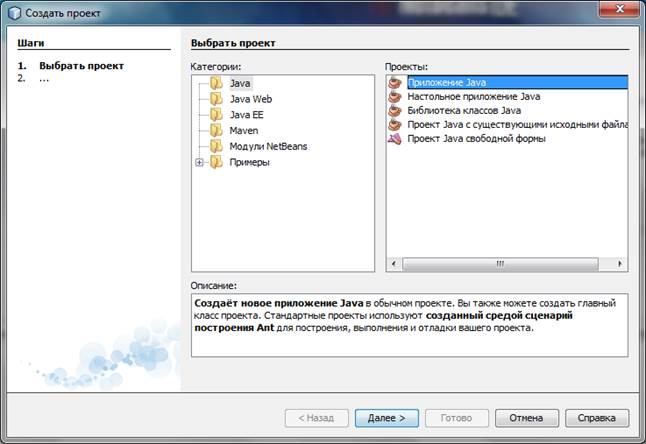The width and height of the screenshot is (646, 444).
Task: Click the Модули NetBeans folder icon
Action: [216, 146]
